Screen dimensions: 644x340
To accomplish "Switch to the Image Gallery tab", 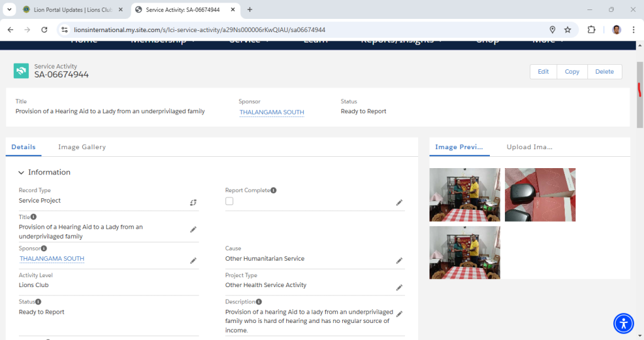I will point(82,147).
